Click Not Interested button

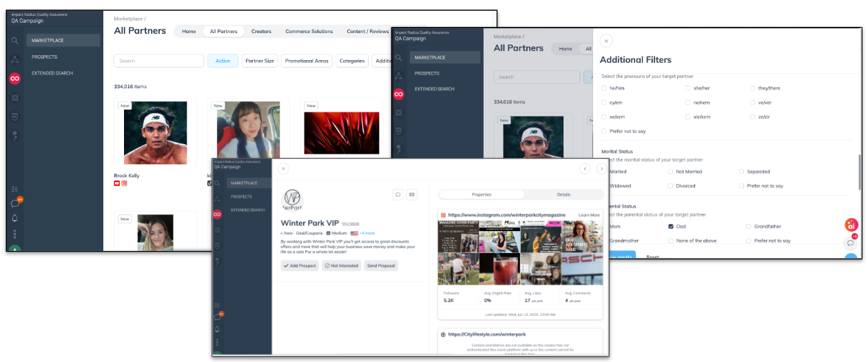tap(341, 265)
